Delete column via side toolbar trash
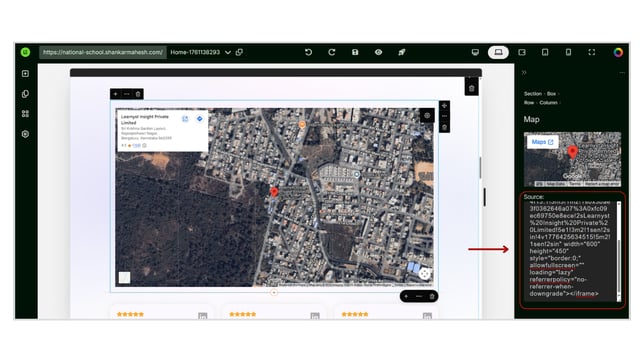The width and height of the screenshot is (644, 362). click(x=444, y=127)
